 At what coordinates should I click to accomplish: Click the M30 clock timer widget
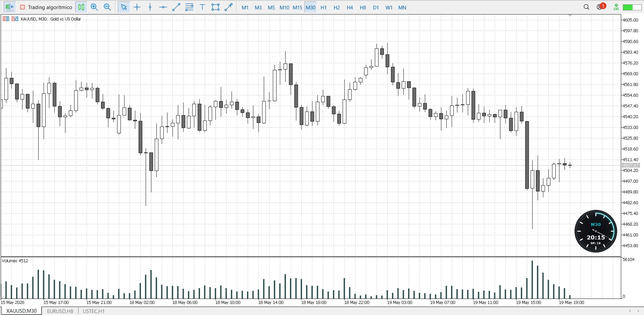596,231
